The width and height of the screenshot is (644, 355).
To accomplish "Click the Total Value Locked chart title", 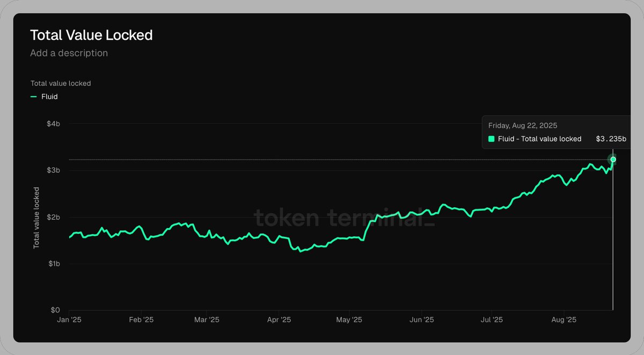I will [x=91, y=35].
